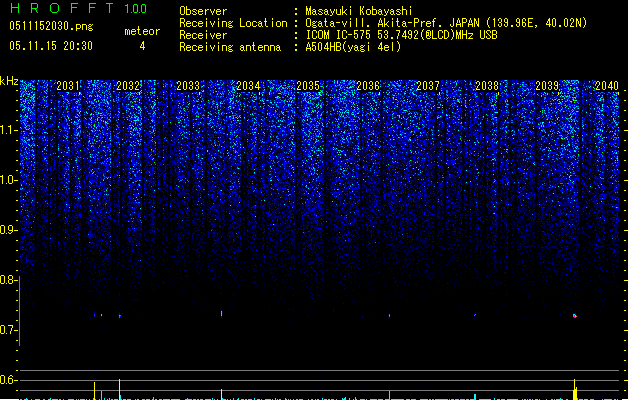Click the date stamp 05.11.15 20:30

click(51, 46)
